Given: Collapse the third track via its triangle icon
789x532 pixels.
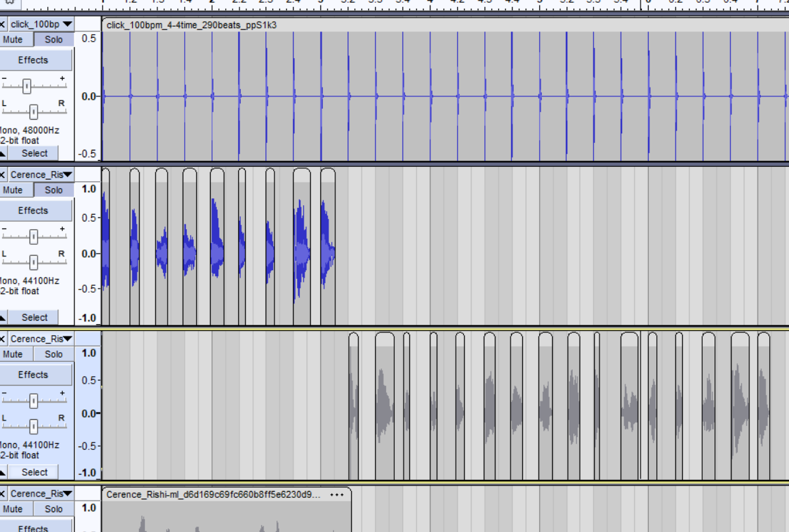Looking at the screenshot, I should pyautogui.click(x=3, y=473).
